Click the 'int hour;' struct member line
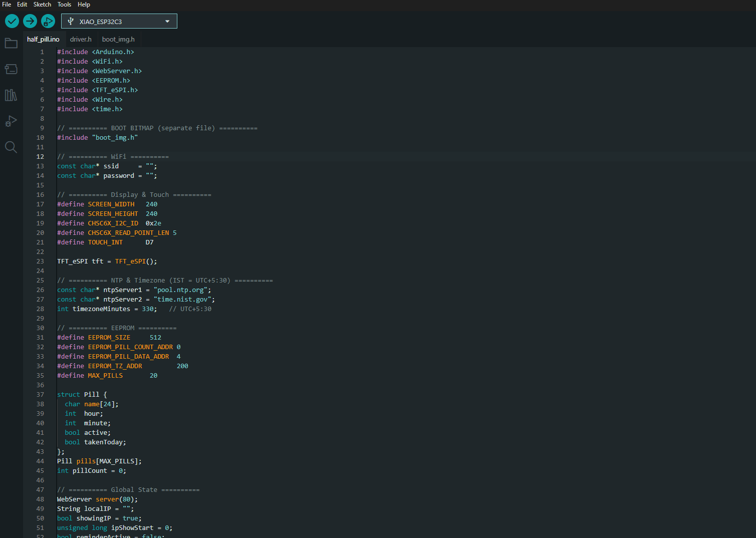Viewport: 756px width, 538px height. pyautogui.click(x=84, y=414)
